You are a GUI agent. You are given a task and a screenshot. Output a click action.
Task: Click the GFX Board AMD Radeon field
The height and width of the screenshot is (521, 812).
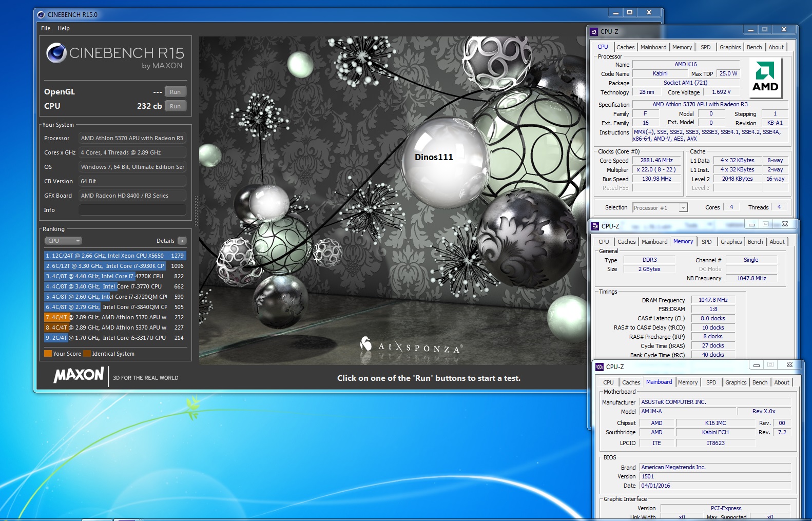(x=132, y=196)
